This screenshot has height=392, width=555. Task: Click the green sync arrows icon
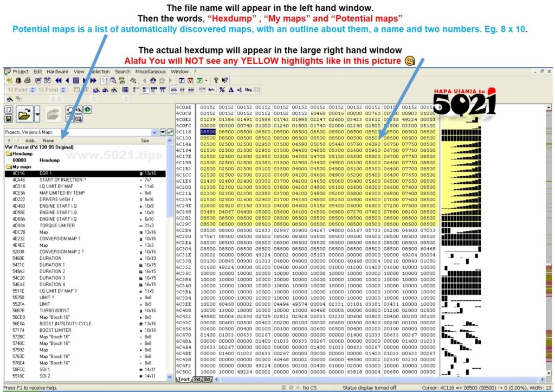[x=170, y=132]
